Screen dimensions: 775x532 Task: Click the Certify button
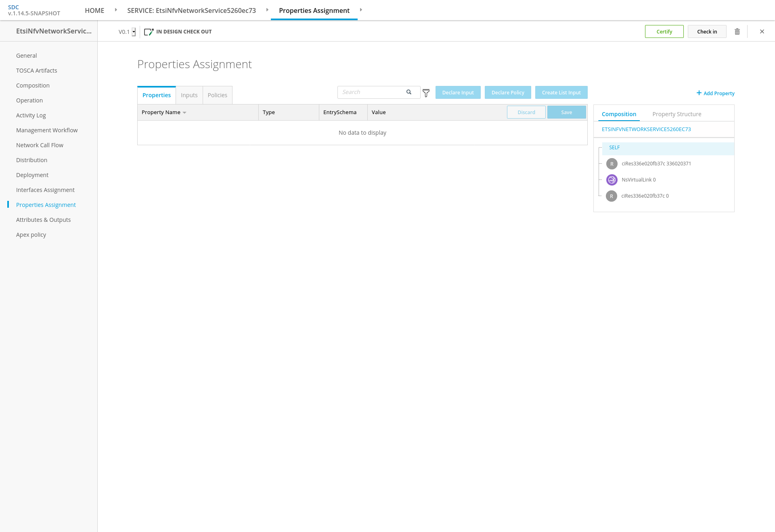coord(664,31)
